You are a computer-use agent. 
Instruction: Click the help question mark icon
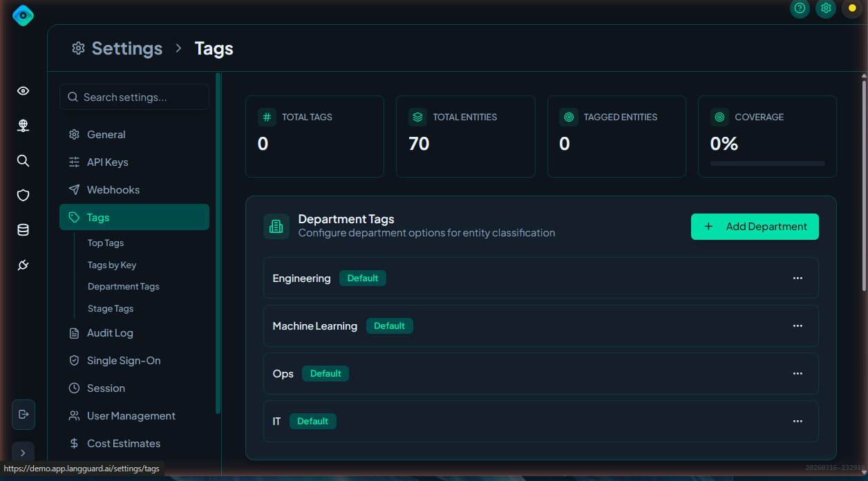[800, 8]
